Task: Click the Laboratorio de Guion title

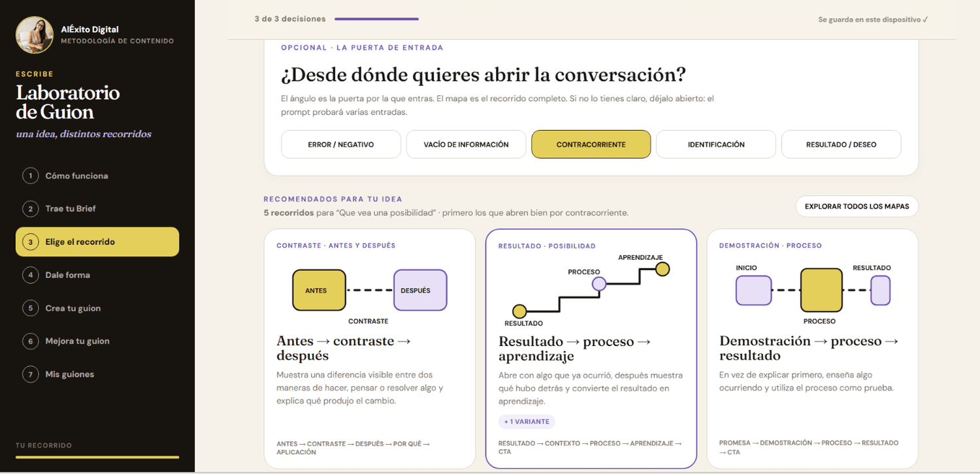Action: pos(68,103)
